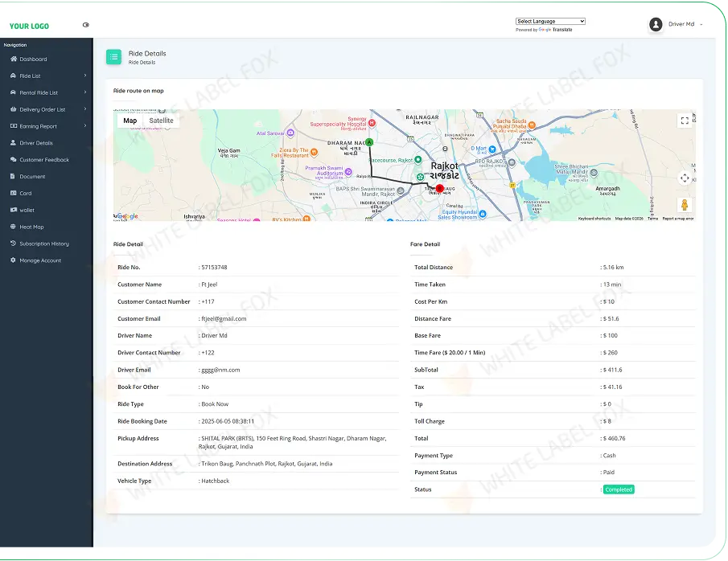Screen dimensions: 728x561
Task: Open the Driver Md account dropdown
Action: coord(685,24)
